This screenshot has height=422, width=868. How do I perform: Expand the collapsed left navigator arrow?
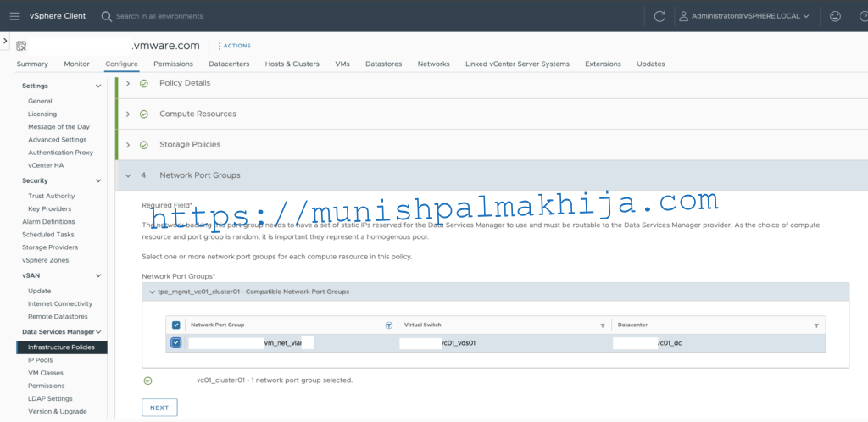4,41
